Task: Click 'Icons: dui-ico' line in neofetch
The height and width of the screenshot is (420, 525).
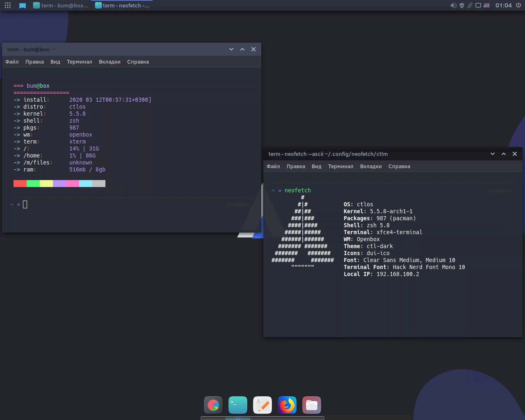Action: pyautogui.click(x=367, y=253)
